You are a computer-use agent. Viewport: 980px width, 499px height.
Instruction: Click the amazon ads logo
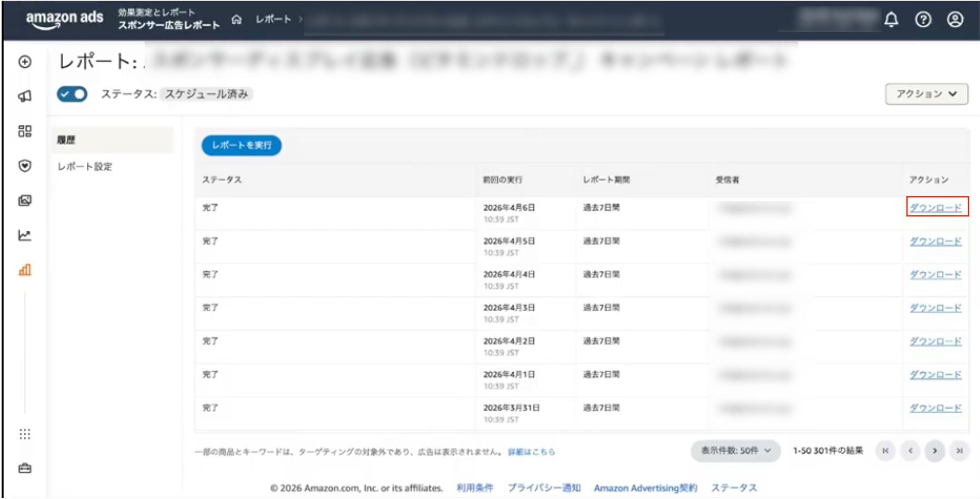(64, 20)
